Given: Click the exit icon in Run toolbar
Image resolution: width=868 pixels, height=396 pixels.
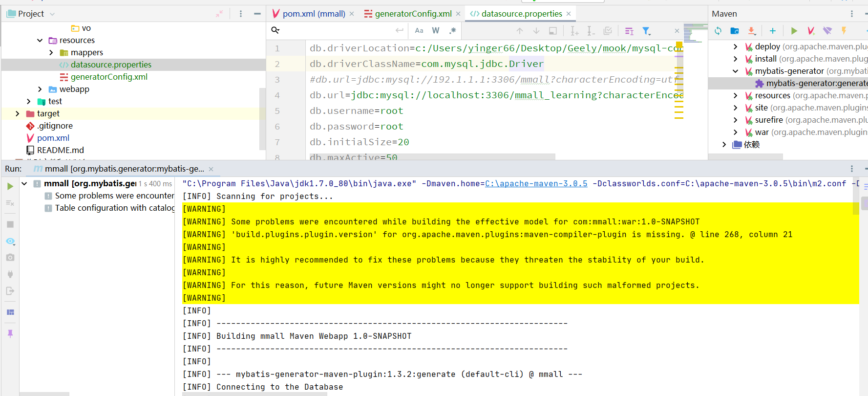Looking at the screenshot, I should coord(10,291).
